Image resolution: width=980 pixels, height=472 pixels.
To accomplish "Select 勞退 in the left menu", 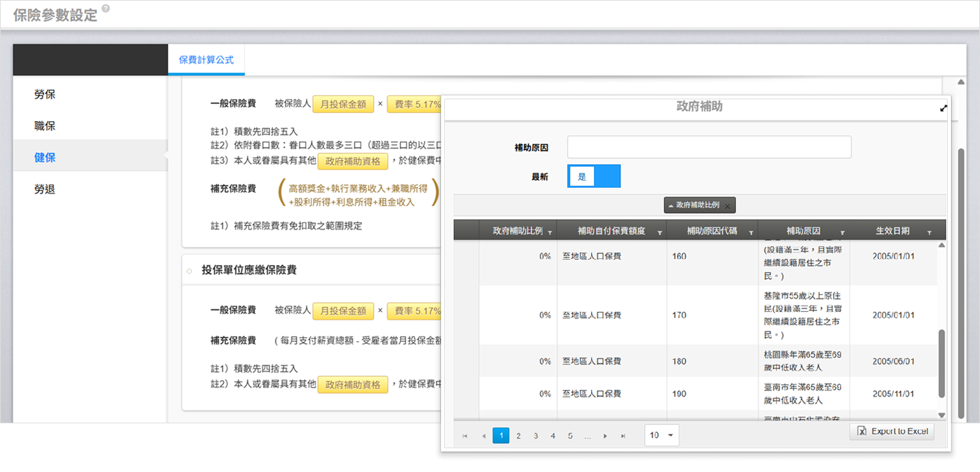I will click(x=45, y=189).
